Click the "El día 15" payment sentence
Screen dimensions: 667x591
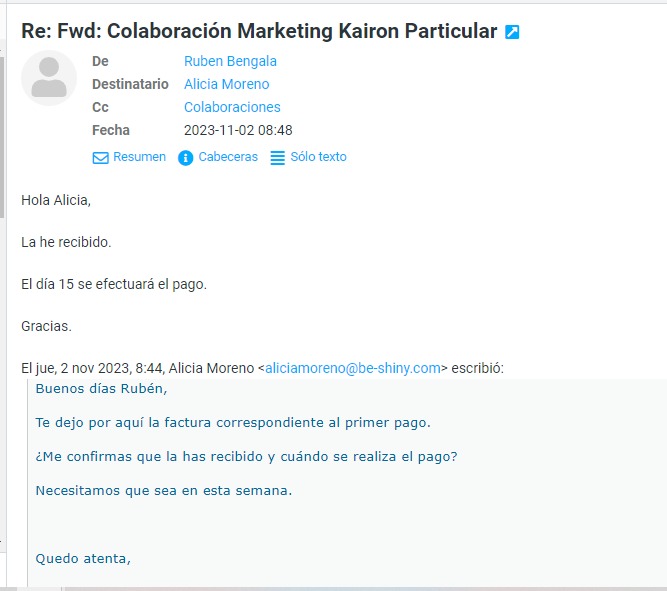(x=114, y=284)
